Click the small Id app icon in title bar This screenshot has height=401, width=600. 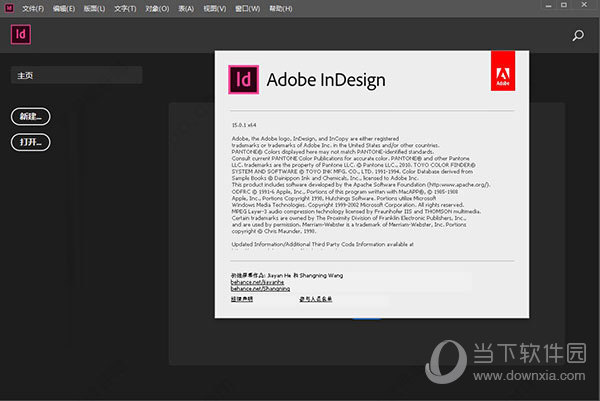click(8, 7)
